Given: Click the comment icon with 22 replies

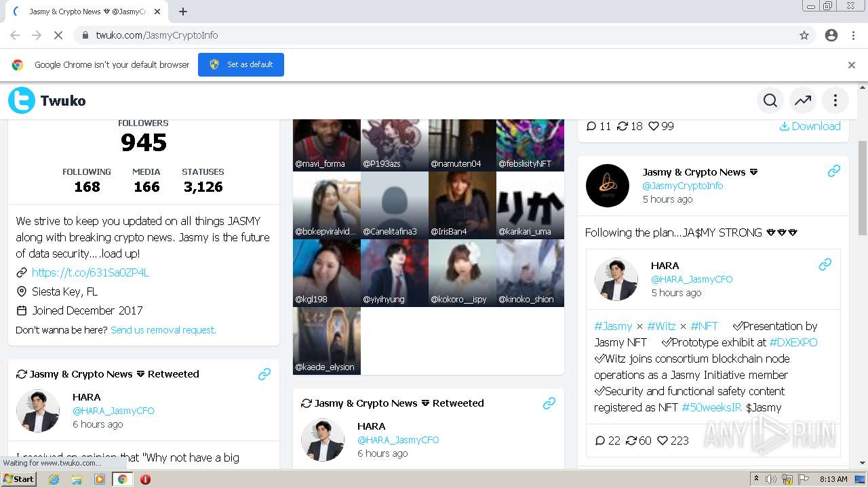Looking at the screenshot, I should [x=600, y=441].
